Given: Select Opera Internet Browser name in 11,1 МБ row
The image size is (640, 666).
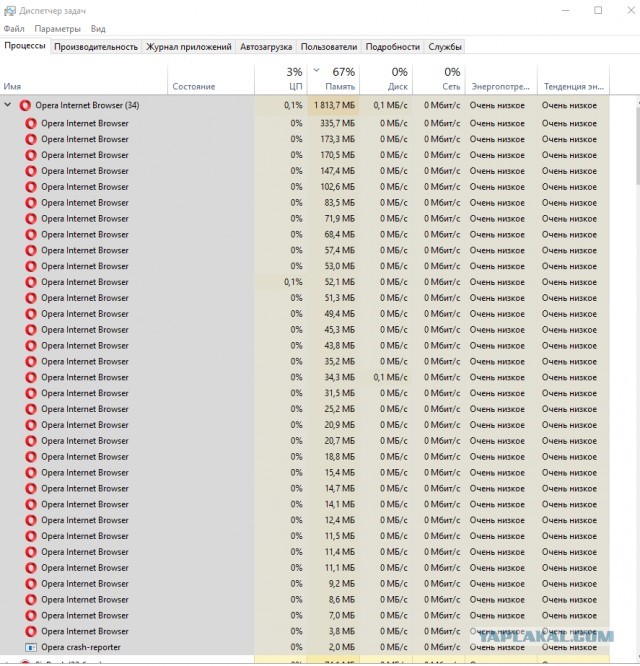Looking at the screenshot, I should point(85,568).
